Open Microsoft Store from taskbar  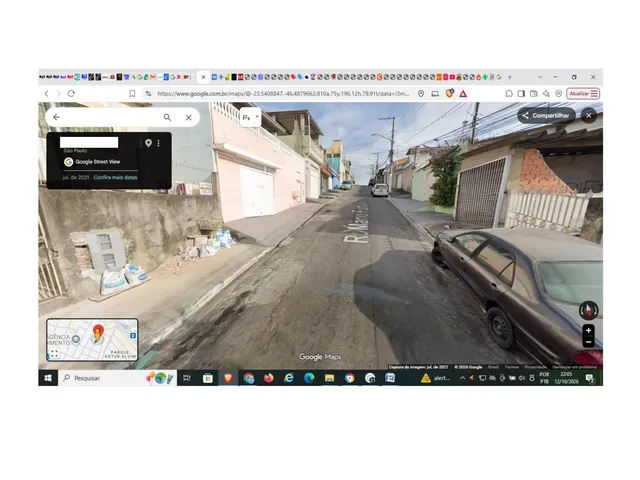click(208, 378)
